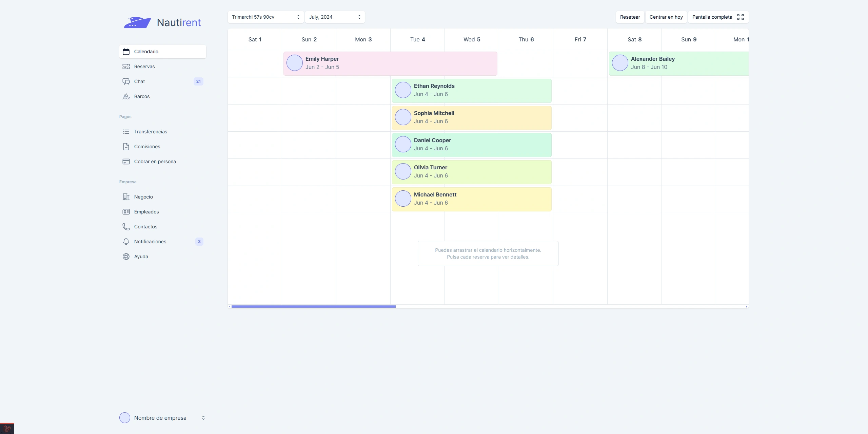Viewport: 868px width, 434px height.
Task: Click the Contactos phone icon
Action: point(126,227)
